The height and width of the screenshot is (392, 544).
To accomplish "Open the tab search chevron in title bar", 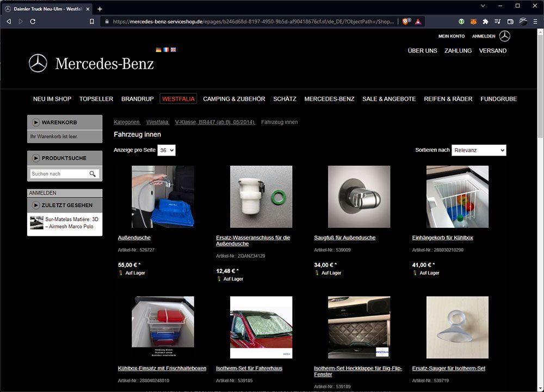I will point(483,6).
